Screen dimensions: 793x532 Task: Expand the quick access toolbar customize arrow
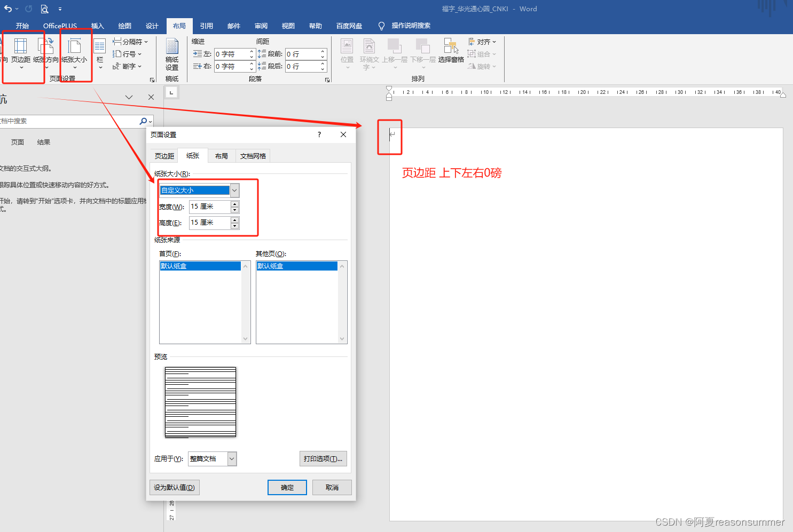click(x=60, y=9)
